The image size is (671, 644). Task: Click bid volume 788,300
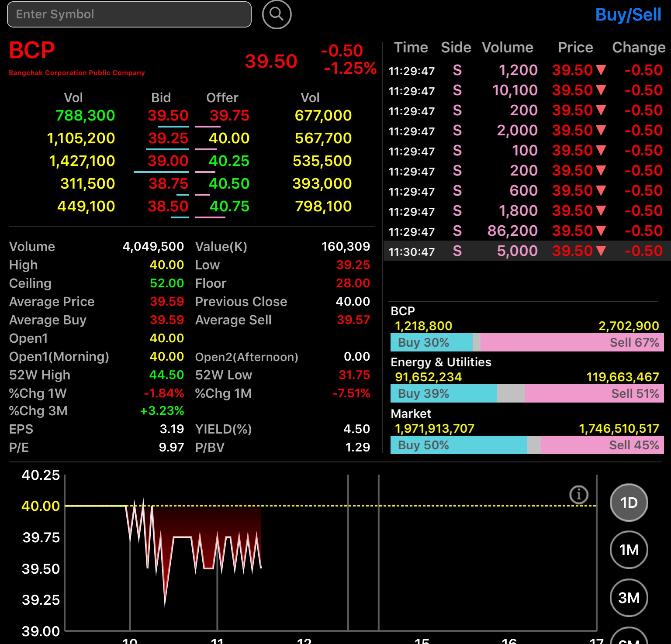click(85, 115)
